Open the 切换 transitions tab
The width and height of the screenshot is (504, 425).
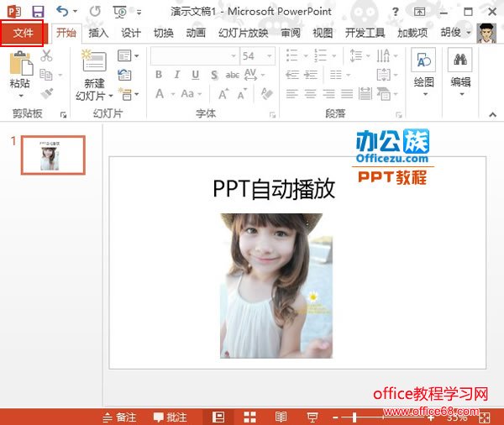[x=163, y=33]
